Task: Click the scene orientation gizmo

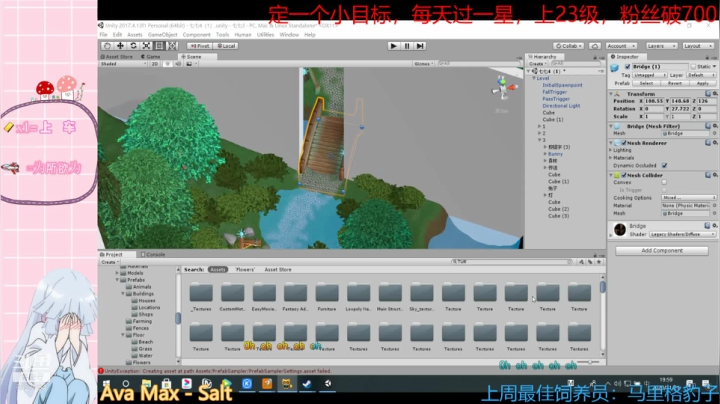Action: pos(503,87)
